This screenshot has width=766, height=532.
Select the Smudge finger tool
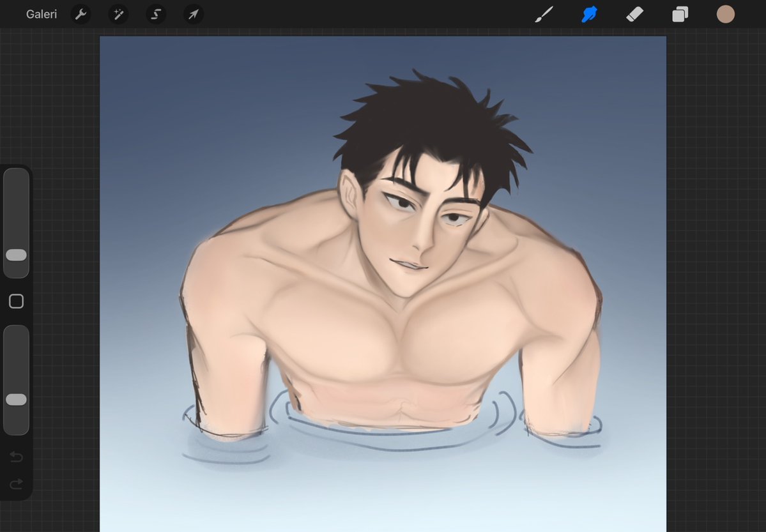click(x=590, y=14)
